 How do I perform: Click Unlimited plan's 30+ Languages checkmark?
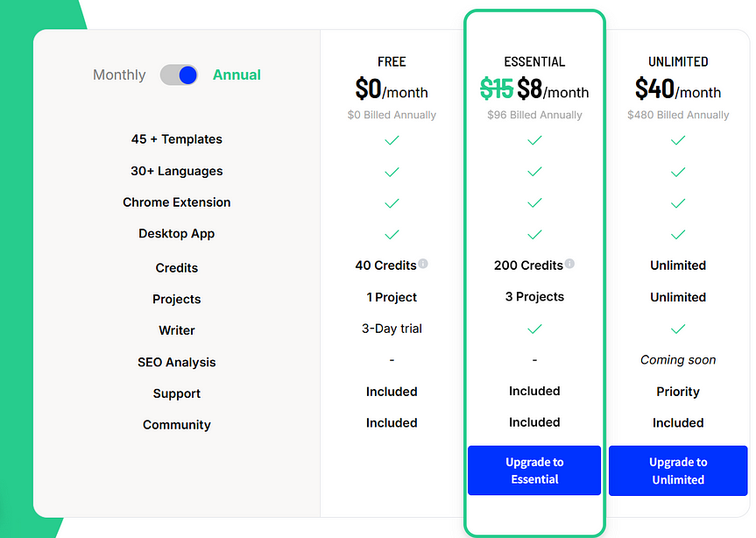(x=677, y=173)
